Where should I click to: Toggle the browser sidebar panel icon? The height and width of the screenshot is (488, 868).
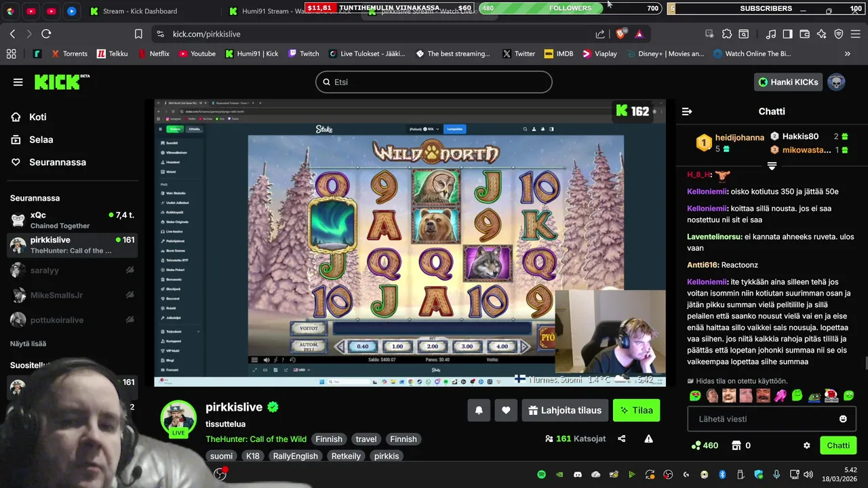click(x=787, y=34)
